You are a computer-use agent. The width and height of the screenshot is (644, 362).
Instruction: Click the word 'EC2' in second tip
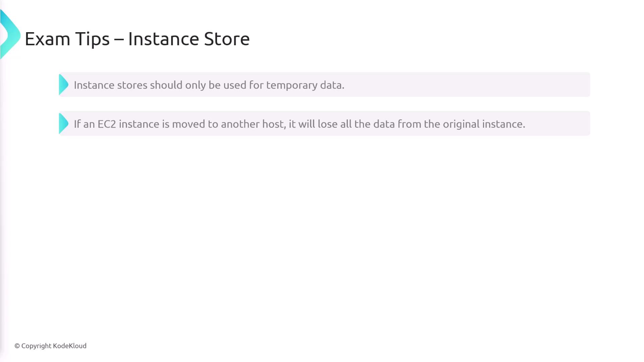(x=107, y=124)
